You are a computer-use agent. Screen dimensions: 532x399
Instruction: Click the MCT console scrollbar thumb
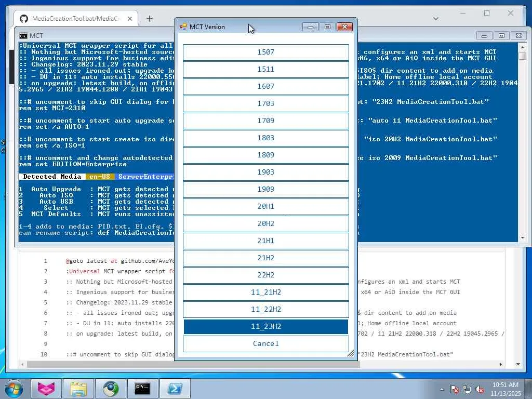click(x=523, y=56)
